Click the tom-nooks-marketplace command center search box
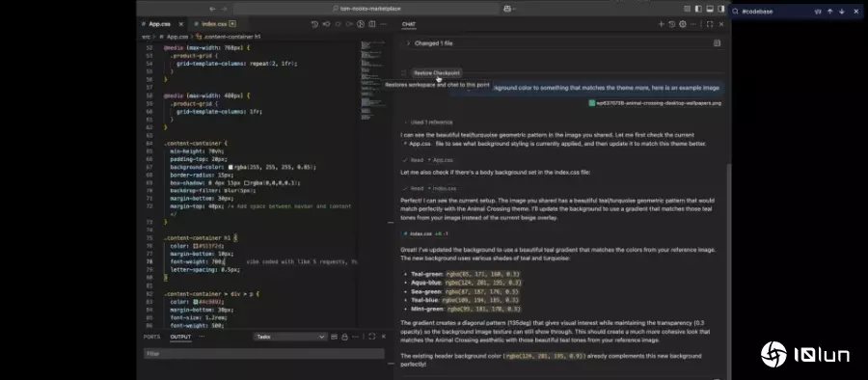Image resolution: width=868 pixels, height=380 pixels. [366, 9]
